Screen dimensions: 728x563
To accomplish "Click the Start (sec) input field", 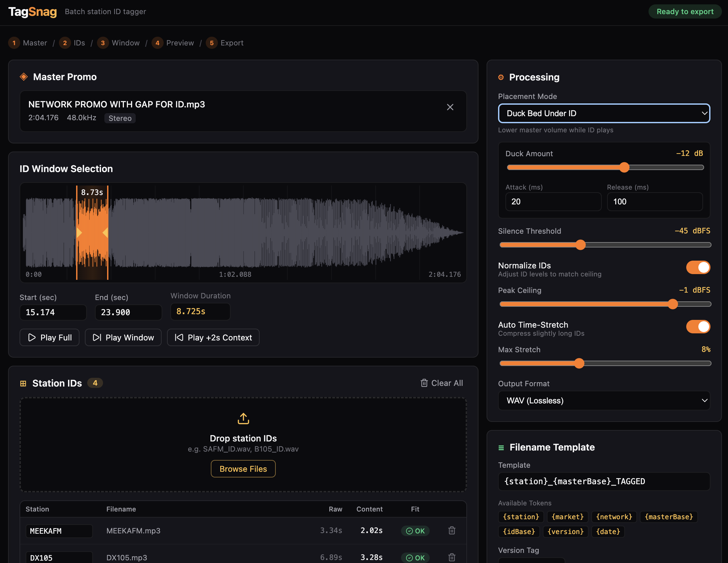I will pos(53,312).
